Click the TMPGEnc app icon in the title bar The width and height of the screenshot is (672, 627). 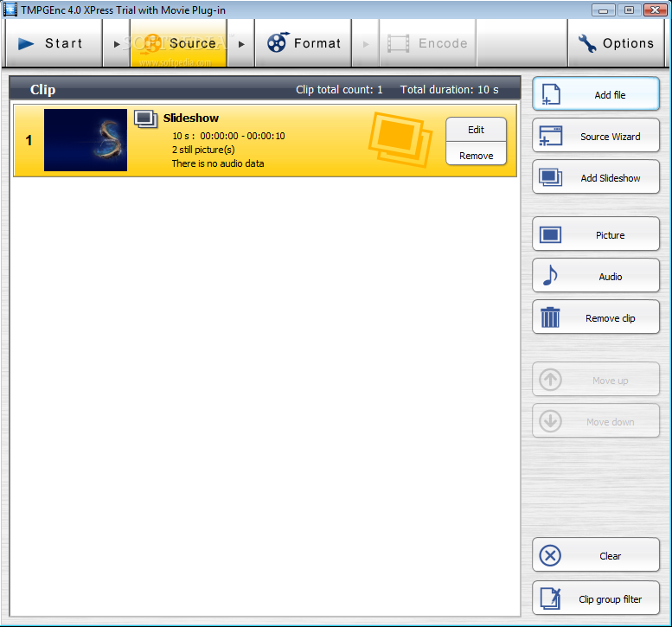click(x=10, y=10)
